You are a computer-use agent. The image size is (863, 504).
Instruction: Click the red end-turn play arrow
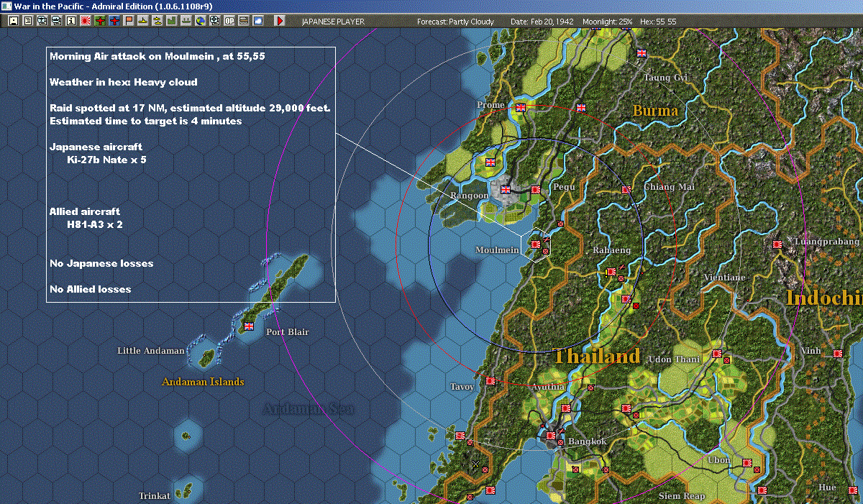coord(280,21)
